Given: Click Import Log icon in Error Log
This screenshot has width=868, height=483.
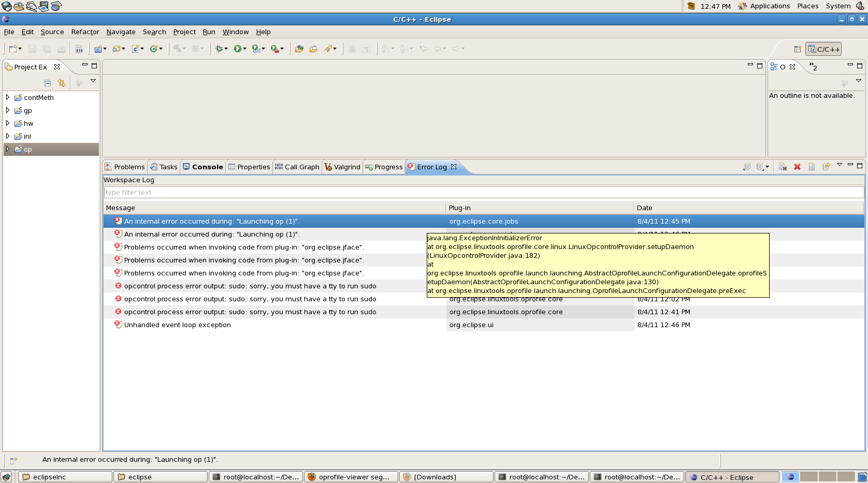Looking at the screenshot, I should [x=760, y=167].
